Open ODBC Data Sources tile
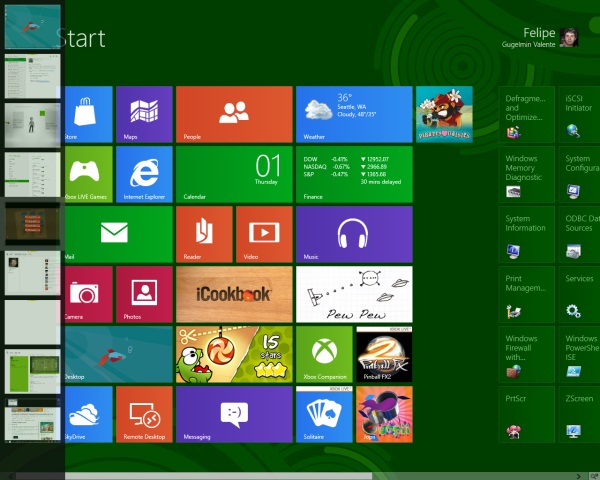 coord(579,234)
